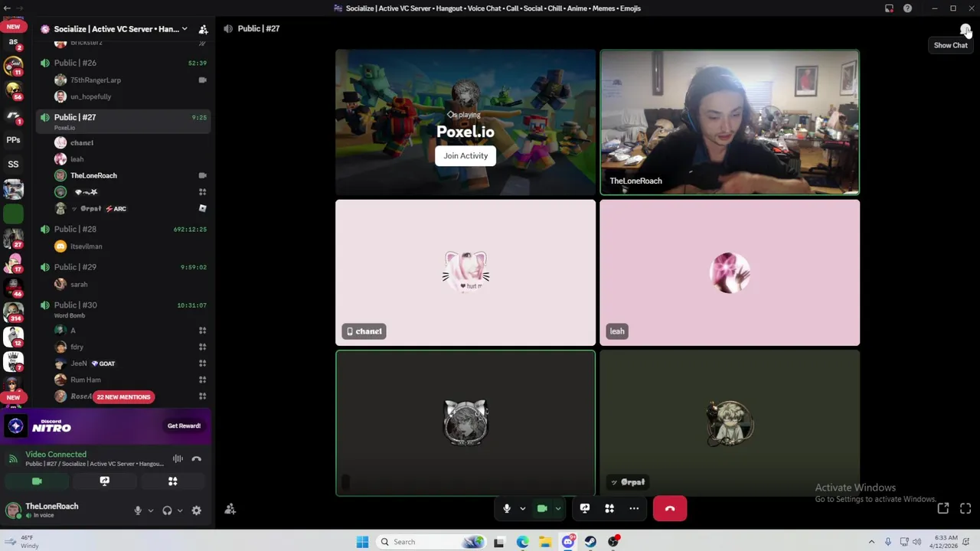Open the Video Connected status link
This screenshot has height=551, width=980.
(56, 454)
